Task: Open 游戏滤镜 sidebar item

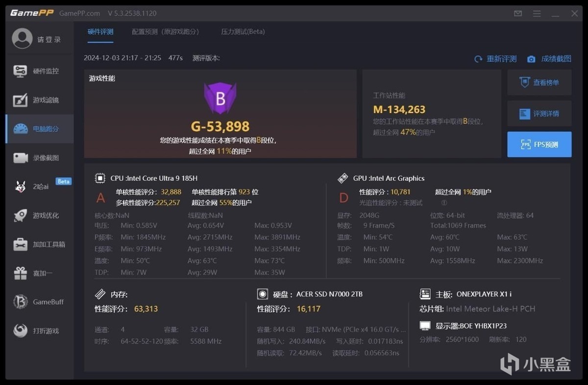Action: (39, 100)
